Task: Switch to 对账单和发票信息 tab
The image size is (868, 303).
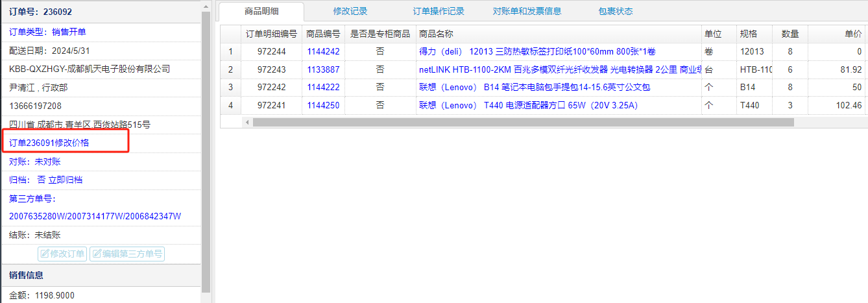Action: pos(527,11)
